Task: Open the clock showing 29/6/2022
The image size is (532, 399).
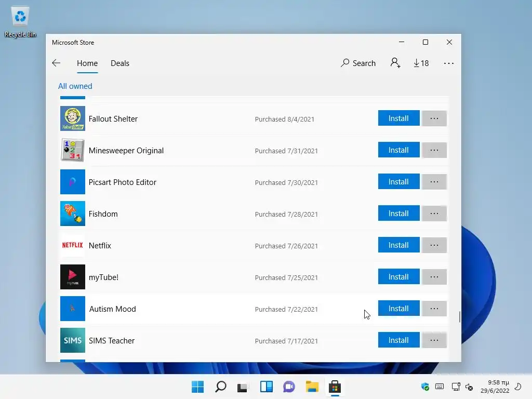Action: pos(495,387)
